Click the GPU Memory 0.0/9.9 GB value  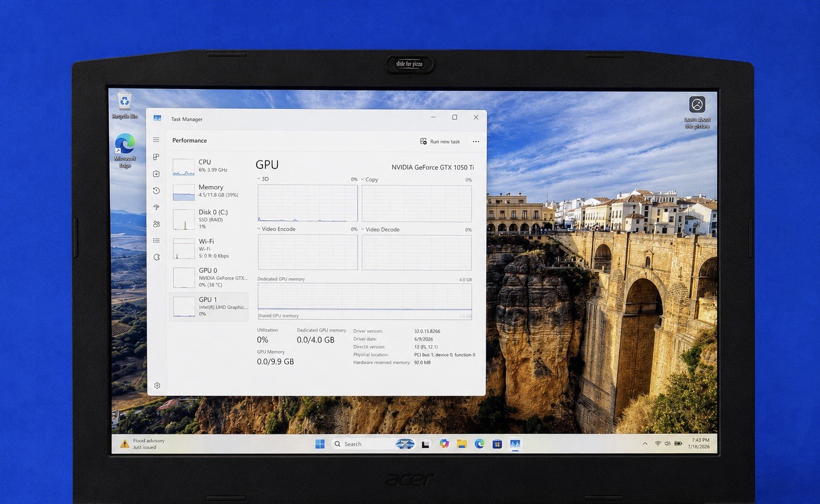click(275, 361)
